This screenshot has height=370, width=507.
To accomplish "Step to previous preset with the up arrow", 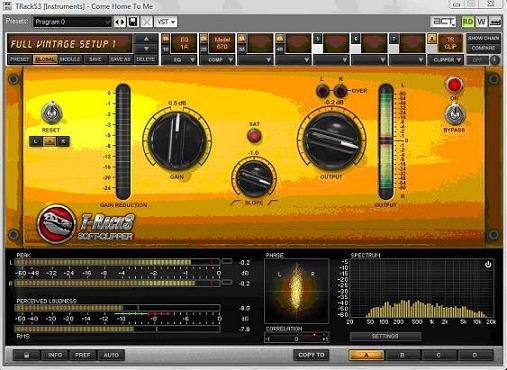I will (x=146, y=39).
